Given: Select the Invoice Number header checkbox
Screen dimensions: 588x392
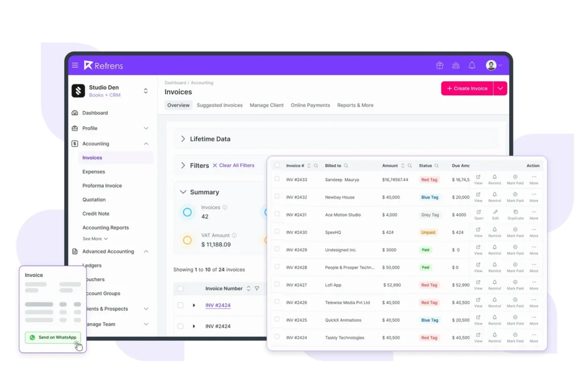Looking at the screenshot, I should pyautogui.click(x=181, y=288).
